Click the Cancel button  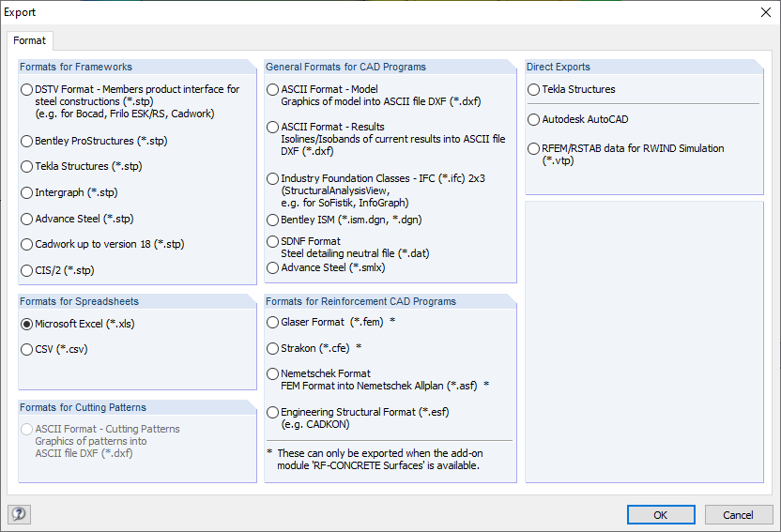pyautogui.click(x=737, y=514)
